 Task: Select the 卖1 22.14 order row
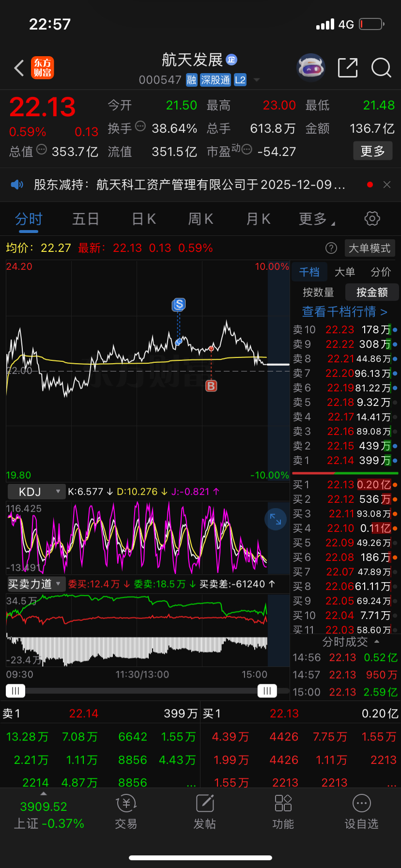click(x=345, y=461)
